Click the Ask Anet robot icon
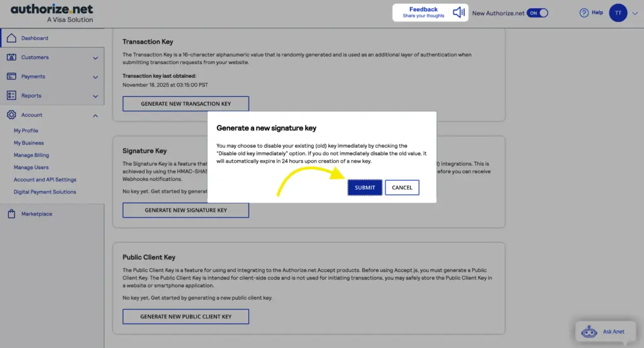 click(589, 331)
